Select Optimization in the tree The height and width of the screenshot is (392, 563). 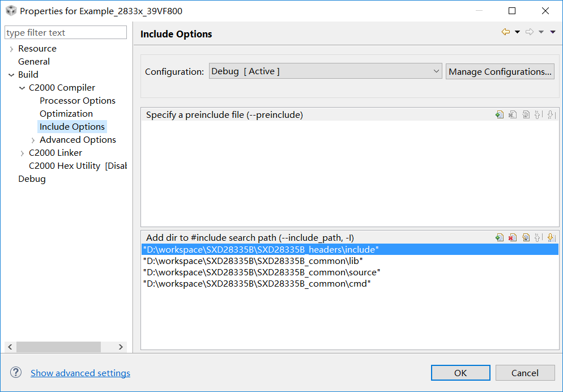click(66, 113)
